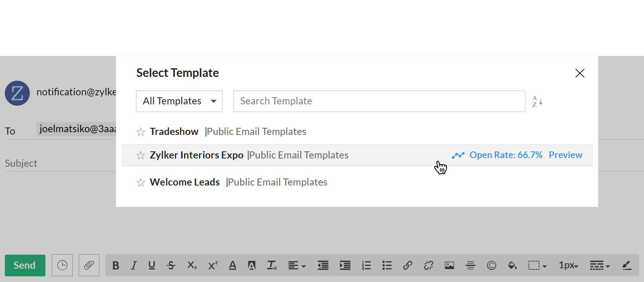Click the attach file paperclip icon
The image size is (644, 282).
tap(89, 265)
